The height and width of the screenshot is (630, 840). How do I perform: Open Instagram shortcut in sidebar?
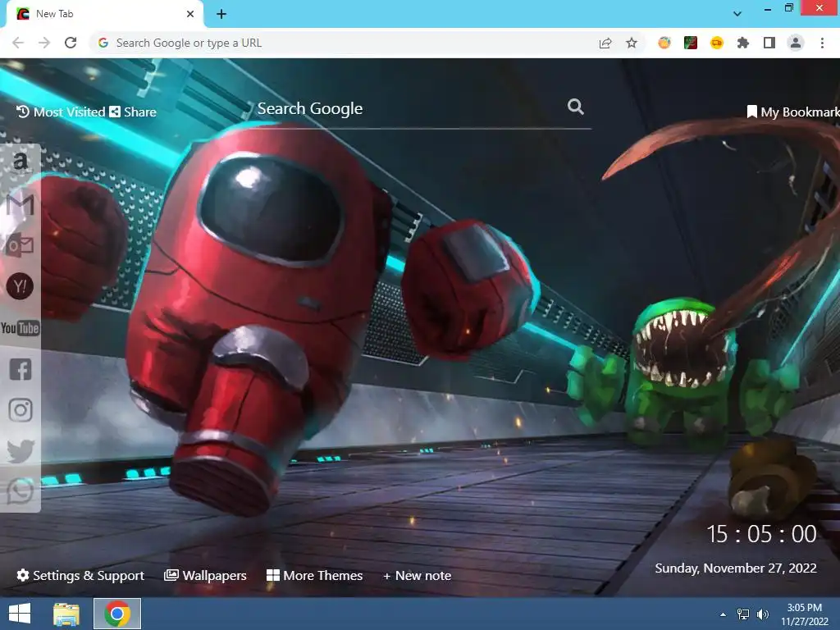21,410
